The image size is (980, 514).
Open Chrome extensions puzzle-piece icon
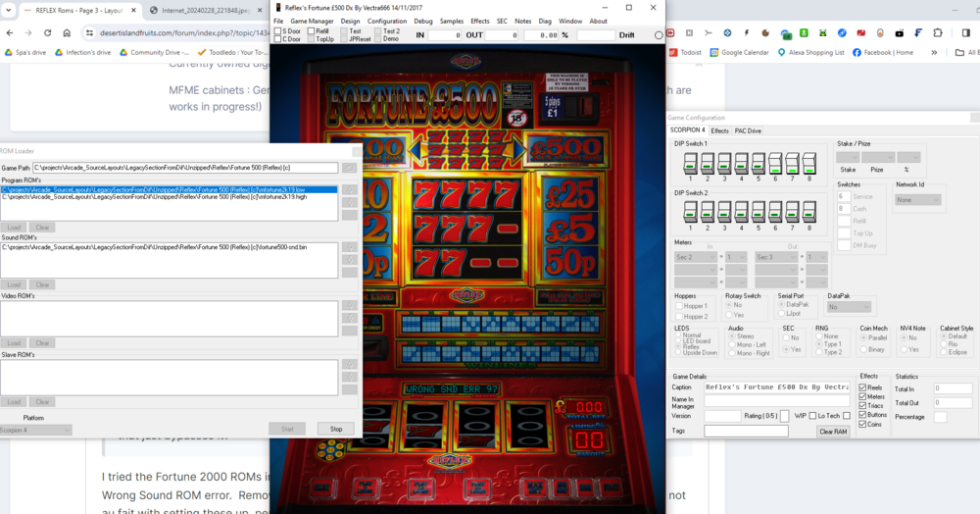[x=938, y=32]
